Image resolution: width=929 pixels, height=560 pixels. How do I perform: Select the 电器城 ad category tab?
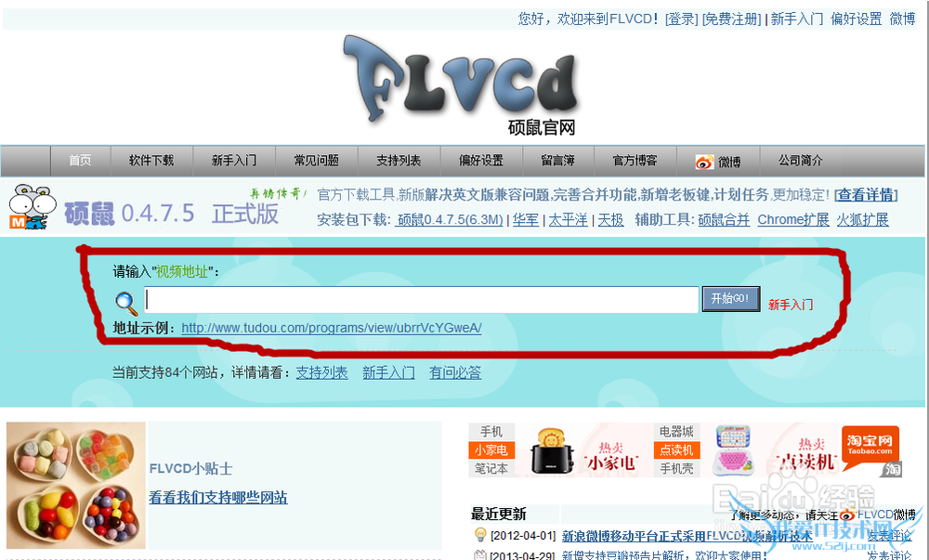[x=676, y=432]
